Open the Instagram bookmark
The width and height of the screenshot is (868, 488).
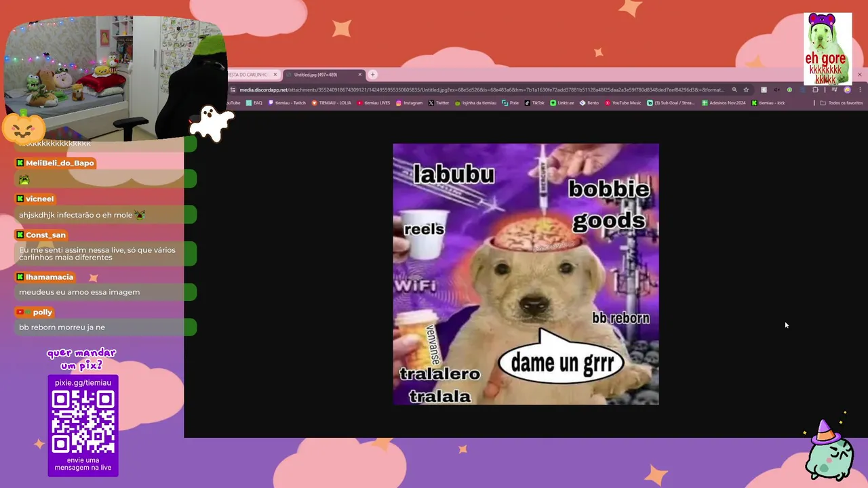pos(409,103)
